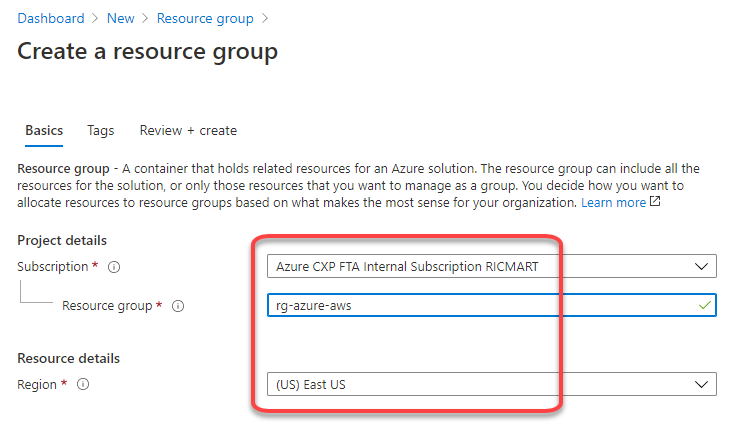Screen dimensions: 748x440
Task: Expand the Region list using its chevron arrow
Action: pos(701,384)
